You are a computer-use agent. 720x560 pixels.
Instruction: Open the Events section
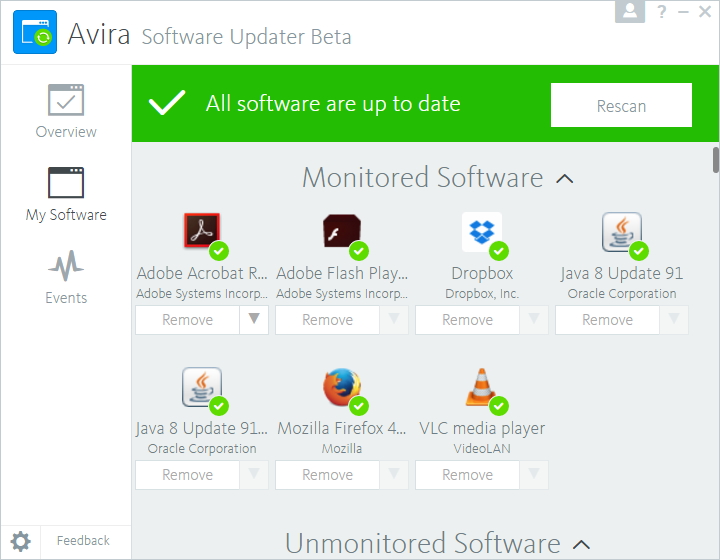pyautogui.click(x=66, y=277)
